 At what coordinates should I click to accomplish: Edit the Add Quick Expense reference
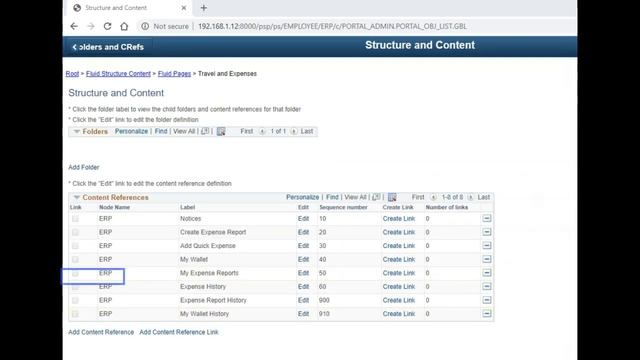(303, 246)
